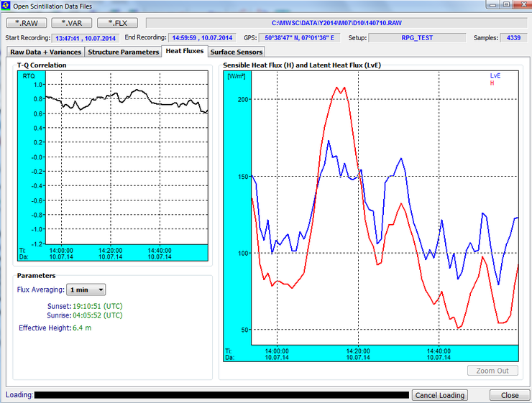The height and width of the screenshot is (403, 532).
Task: Click the Parameters group title
Action: coord(36,276)
